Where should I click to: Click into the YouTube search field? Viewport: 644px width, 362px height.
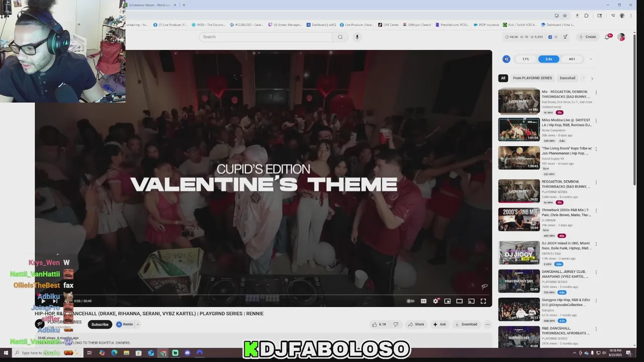pyautogui.click(x=266, y=37)
